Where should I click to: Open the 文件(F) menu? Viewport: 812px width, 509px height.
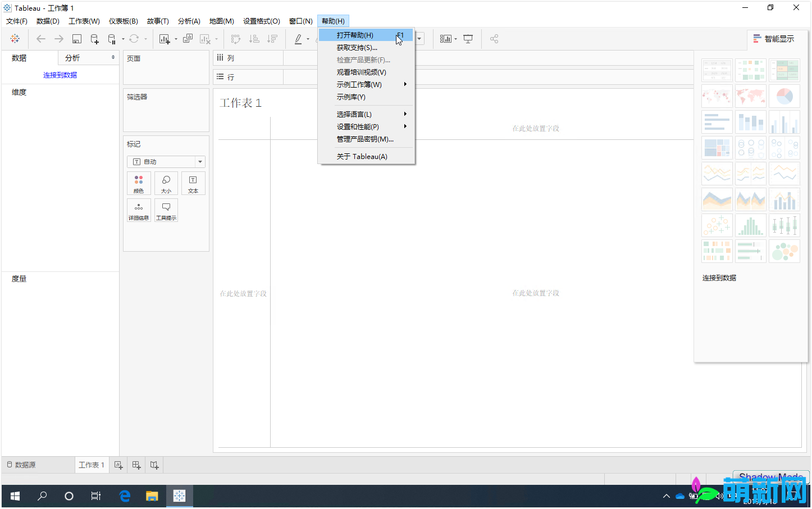pos(17,21)
